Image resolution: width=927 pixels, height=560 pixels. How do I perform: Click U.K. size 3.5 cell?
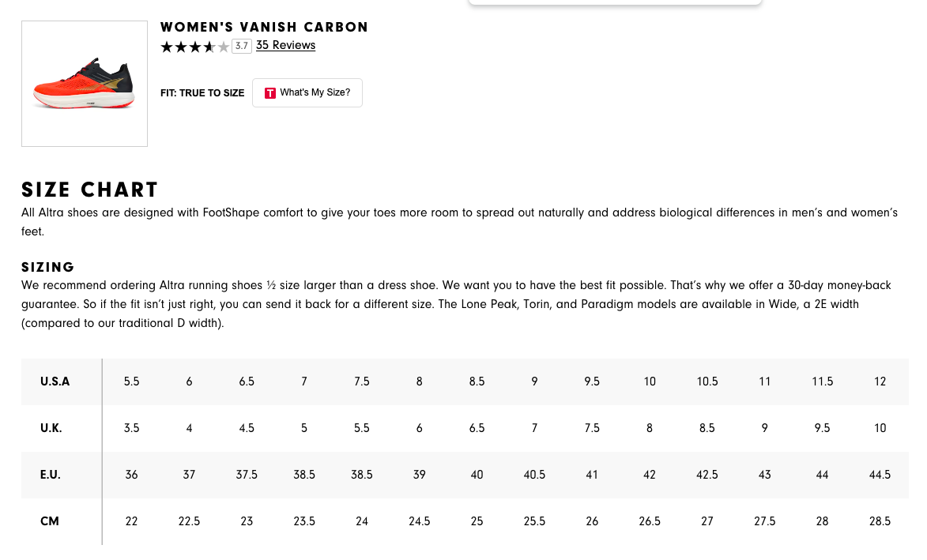click(x=131, y=428)
